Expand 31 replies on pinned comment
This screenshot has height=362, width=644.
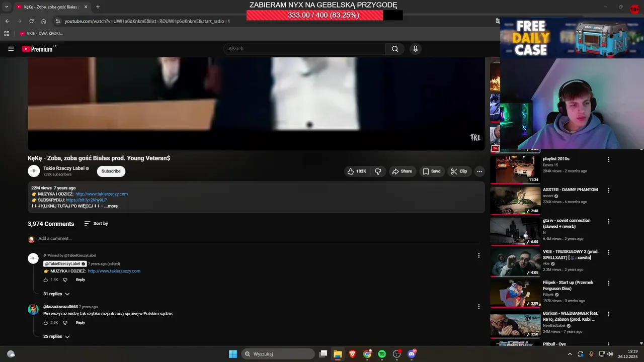[x=56, y=294]
